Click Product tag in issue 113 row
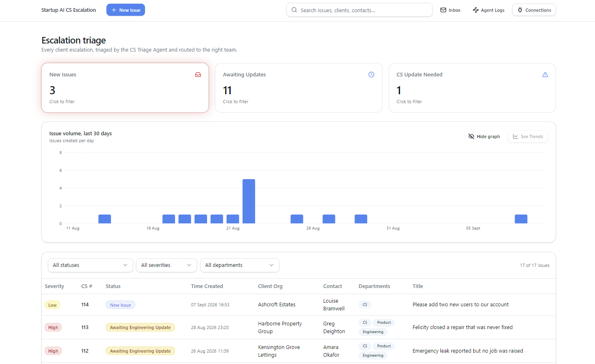 coord(384,323)
